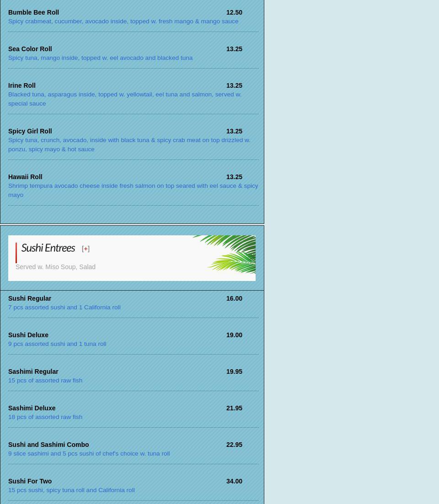Choose the Sashimi Regular entree
This screenshot has width=439, height=504.
click(33, 371)
